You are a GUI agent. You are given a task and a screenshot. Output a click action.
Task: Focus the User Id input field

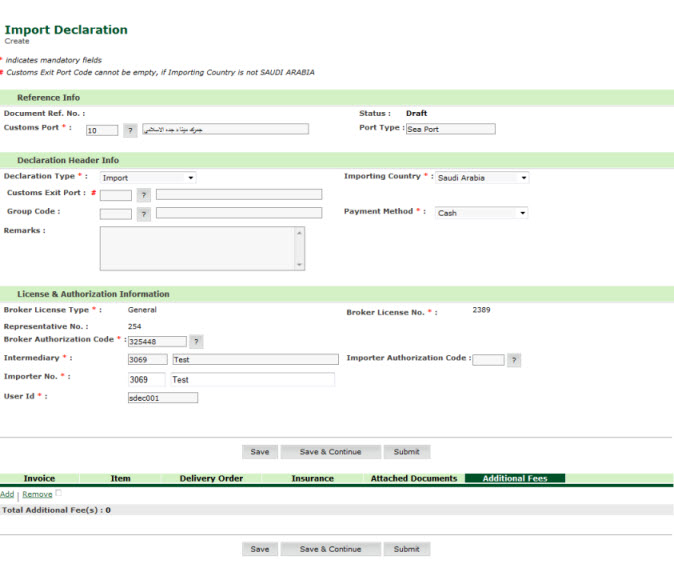point(163,398)
